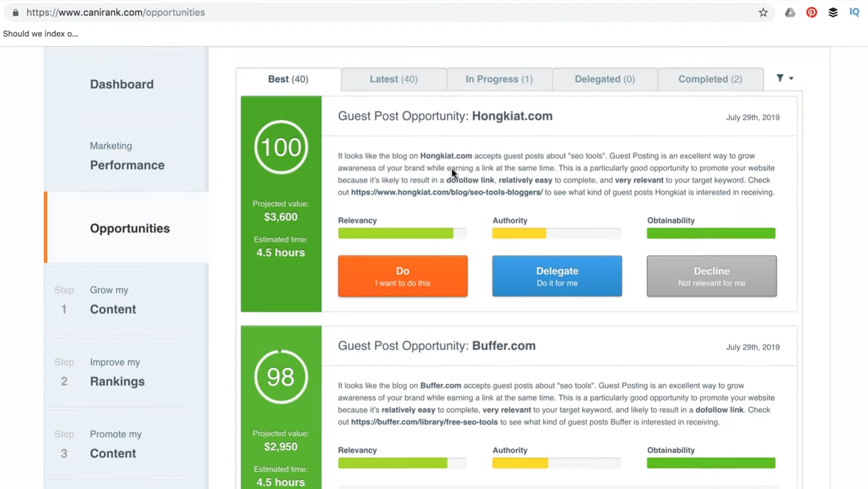Delegate the Hongkiat guest post task
This screenshot has height=489, width=868.
click(x=557, y=276)
